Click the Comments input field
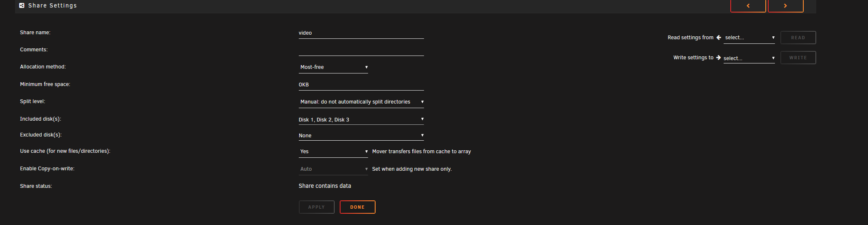The image size is (868, 225). 361,50
